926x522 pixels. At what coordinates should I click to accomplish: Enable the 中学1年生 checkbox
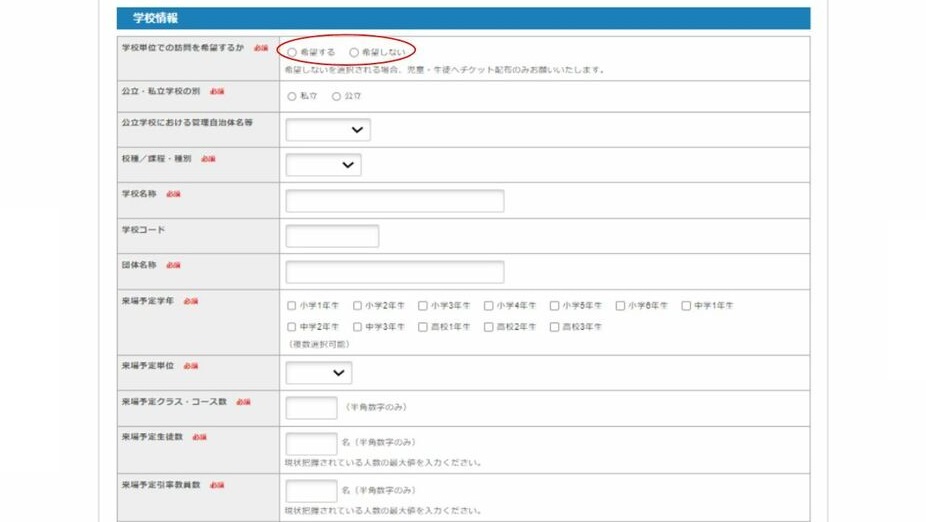(x=686, y=306)
